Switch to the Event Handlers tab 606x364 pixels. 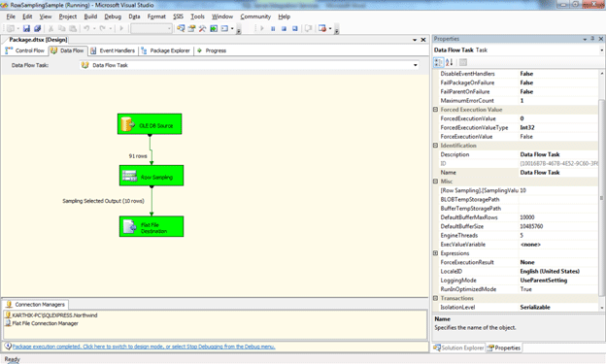click(x=114, y=50)
